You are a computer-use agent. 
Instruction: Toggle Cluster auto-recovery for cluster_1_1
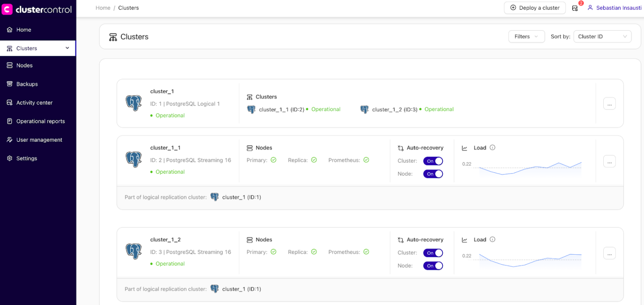pos(433,161)
